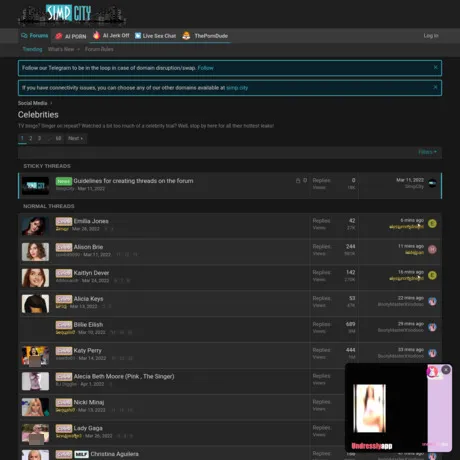Click the MILF prefix label
460x460 pixels.
click(81, 454)
